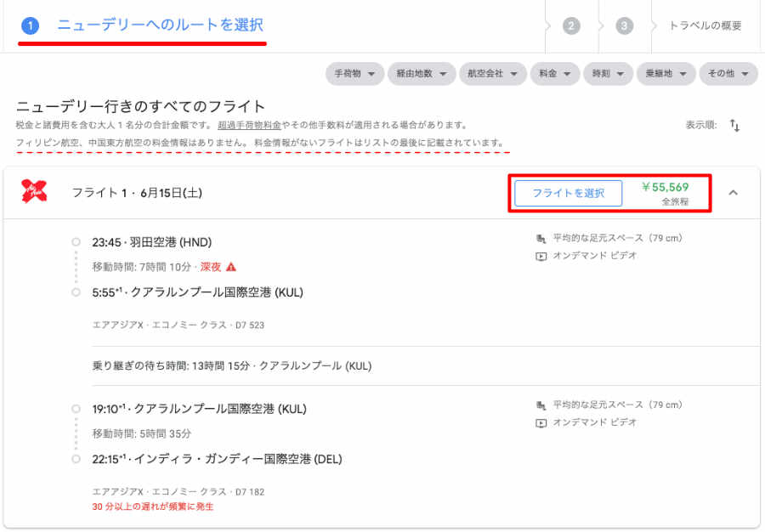Click the red 深夜 overnight label
The image size is (765, 532).
[211, 267]
